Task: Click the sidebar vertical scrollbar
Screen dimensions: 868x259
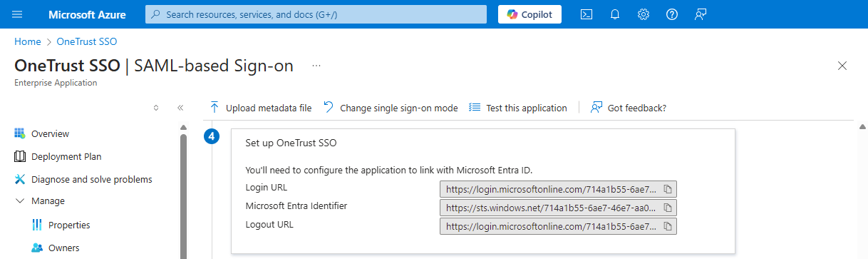Action: [183, 196]
